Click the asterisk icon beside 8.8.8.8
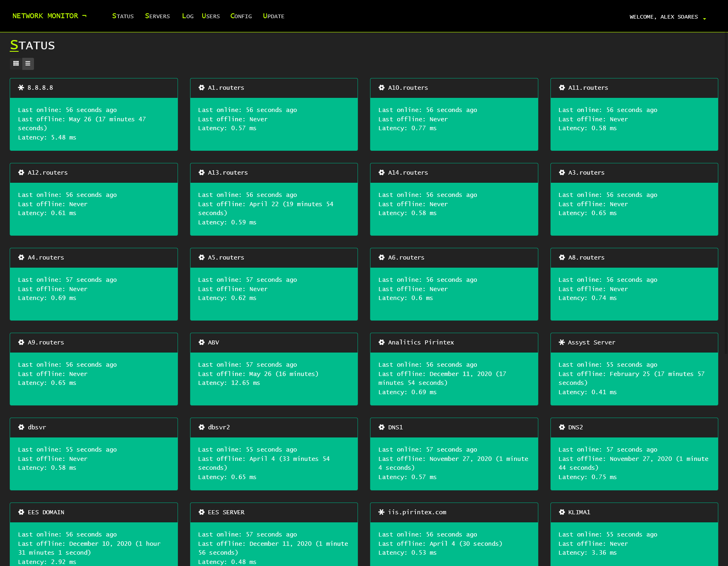728x566 pixels. (x=21, y=88)
